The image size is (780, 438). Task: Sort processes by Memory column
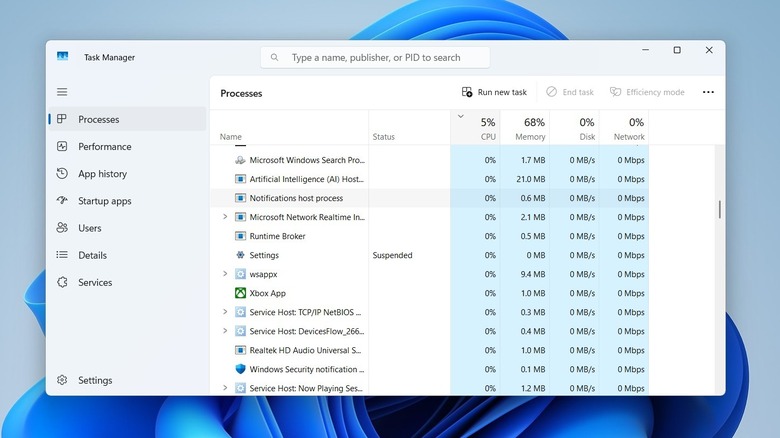[530, 129]
